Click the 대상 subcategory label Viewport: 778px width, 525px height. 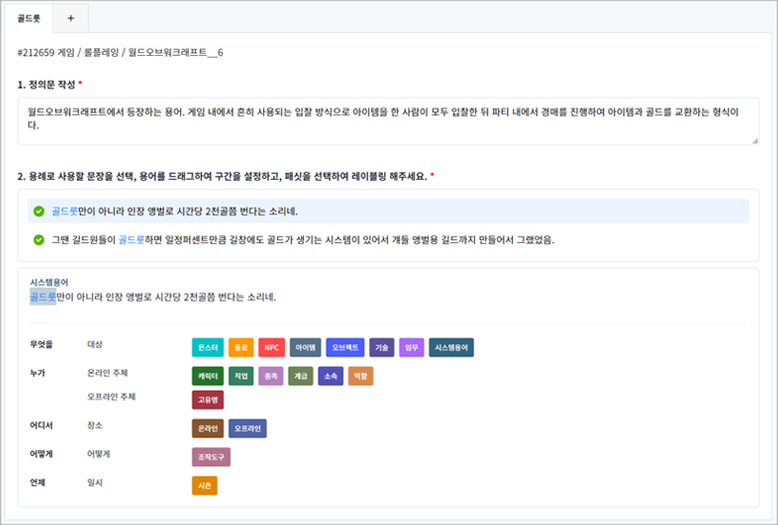(x=95, y=344)
